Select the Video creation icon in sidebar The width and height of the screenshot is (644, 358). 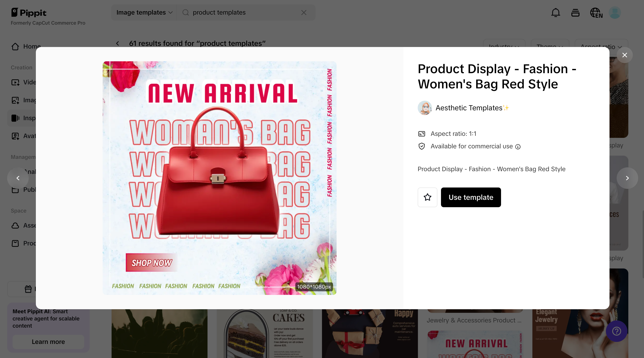pos(15,82)
